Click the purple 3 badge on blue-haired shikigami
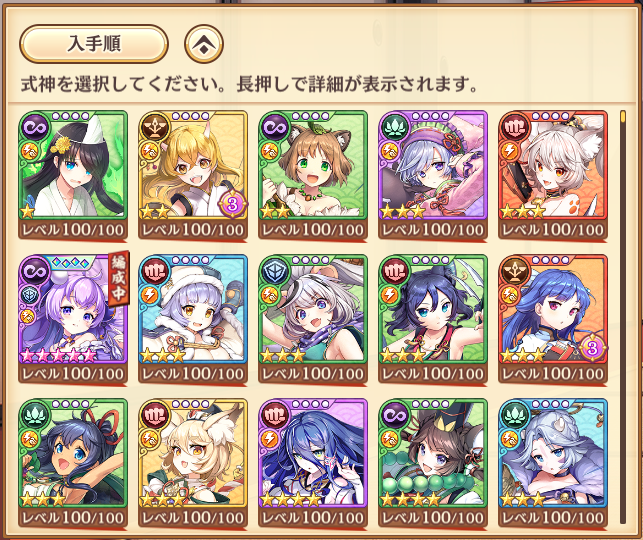 [593, 348]
